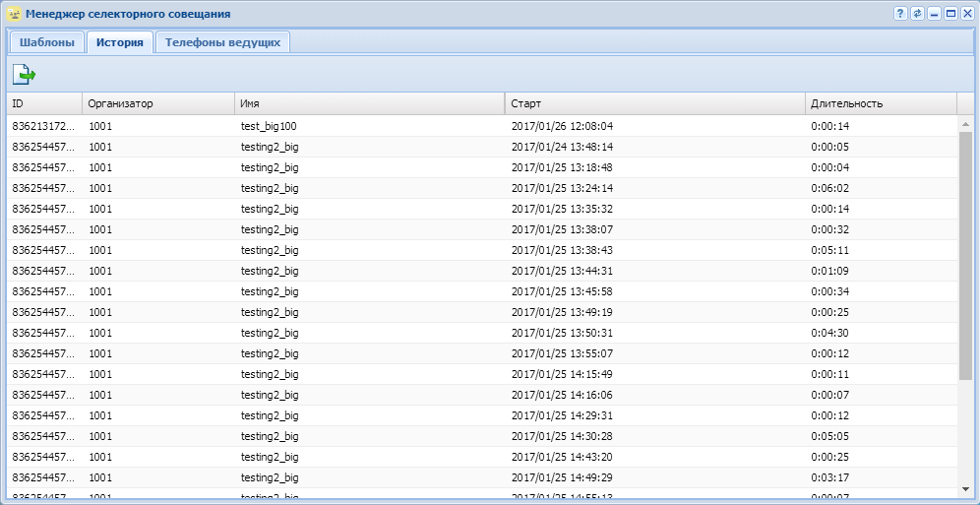The height and width of the screenshot is (505, 980).
Task: Sort by the Длительность column header
Action: [x=879, y=103]
